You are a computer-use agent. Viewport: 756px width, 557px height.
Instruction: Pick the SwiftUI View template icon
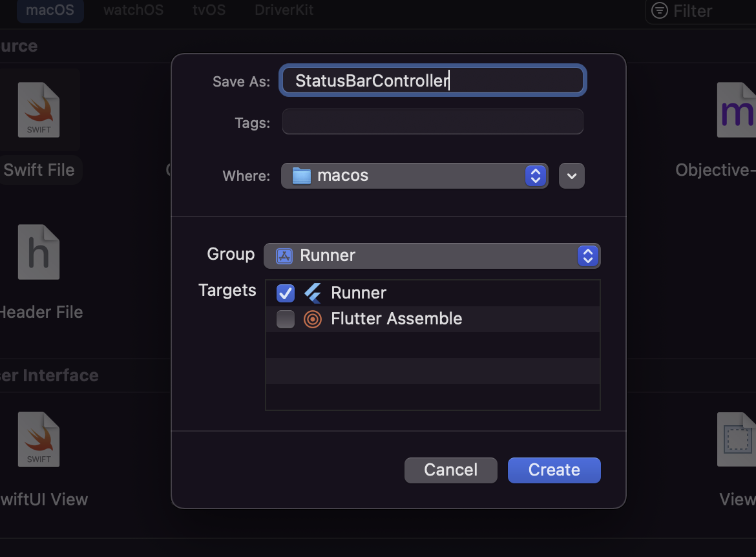pyautogui.click(x=39, y=439)
